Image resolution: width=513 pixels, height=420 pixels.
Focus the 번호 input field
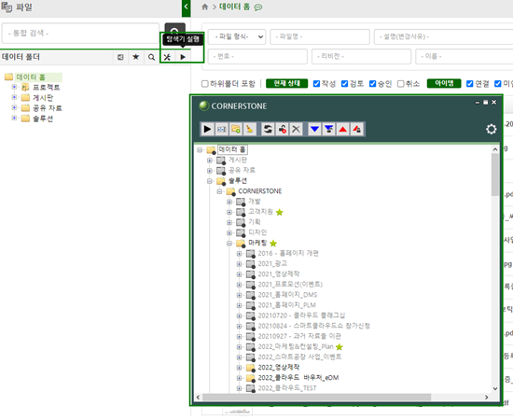click(x=257, y=57)
